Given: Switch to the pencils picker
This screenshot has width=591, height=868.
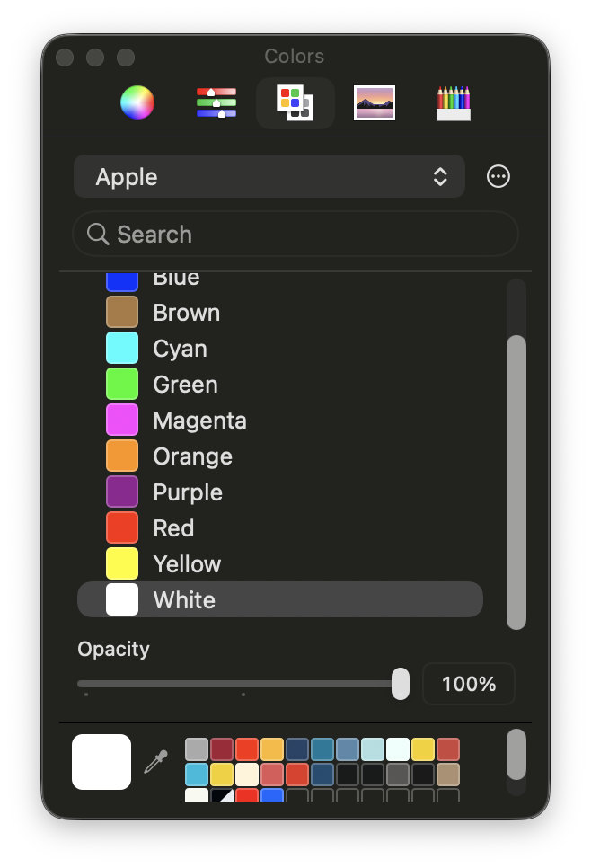Looking at the screenshot, I should coord(454,102).
